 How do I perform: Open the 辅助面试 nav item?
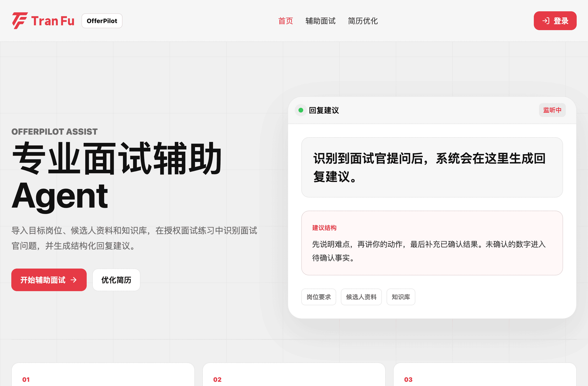click(320, 21)
